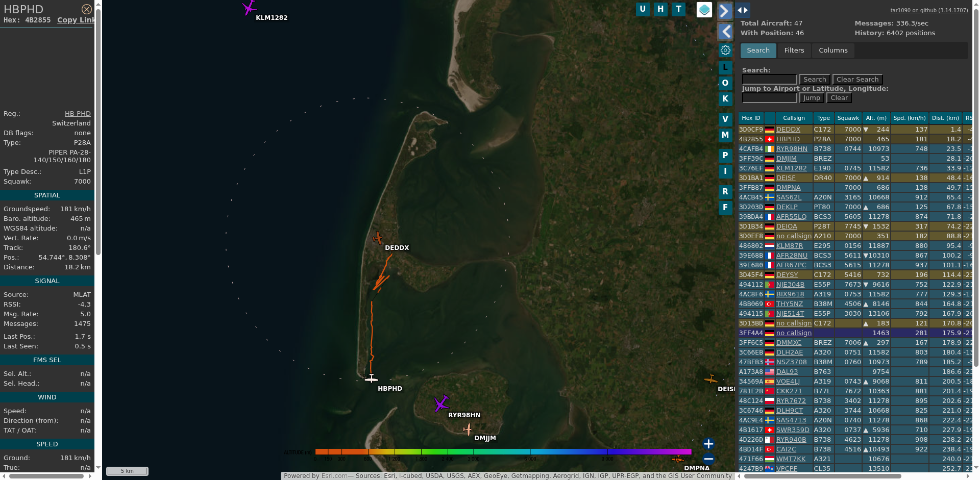Select the DEISF aircraft icon on map

coord(710,379)
